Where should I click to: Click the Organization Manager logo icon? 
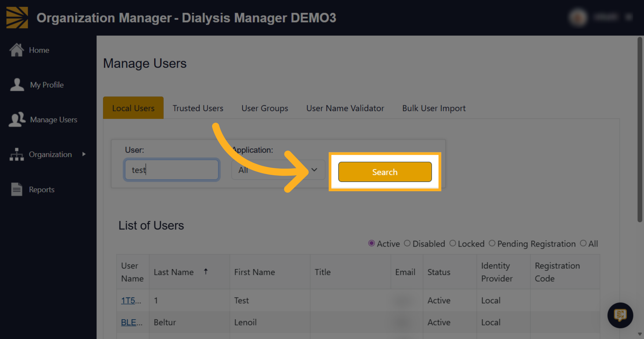point(17,18)
